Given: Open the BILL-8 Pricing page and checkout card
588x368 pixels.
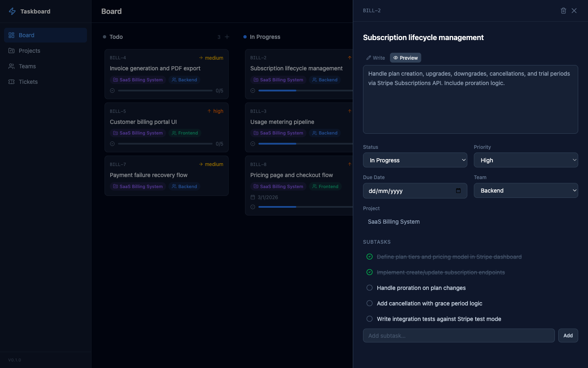Looking at the screenshot, I should tap(299, 186).
